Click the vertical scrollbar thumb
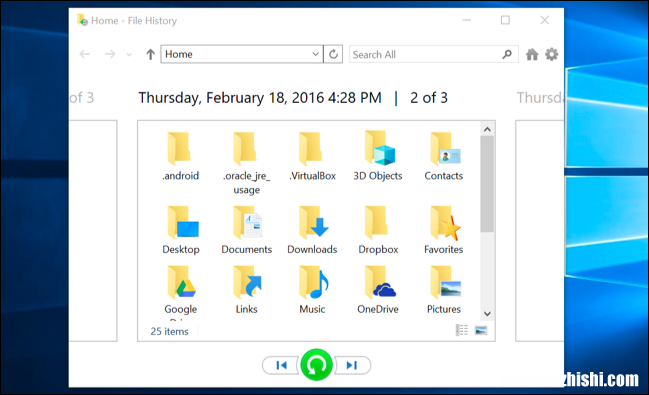The height and width of the screenshot is (395, 649). [487, 184]
